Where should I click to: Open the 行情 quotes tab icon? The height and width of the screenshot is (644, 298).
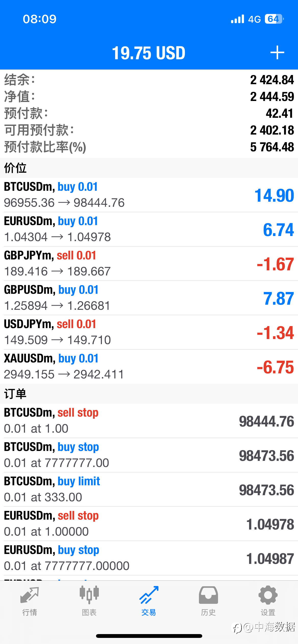(30, 595)
